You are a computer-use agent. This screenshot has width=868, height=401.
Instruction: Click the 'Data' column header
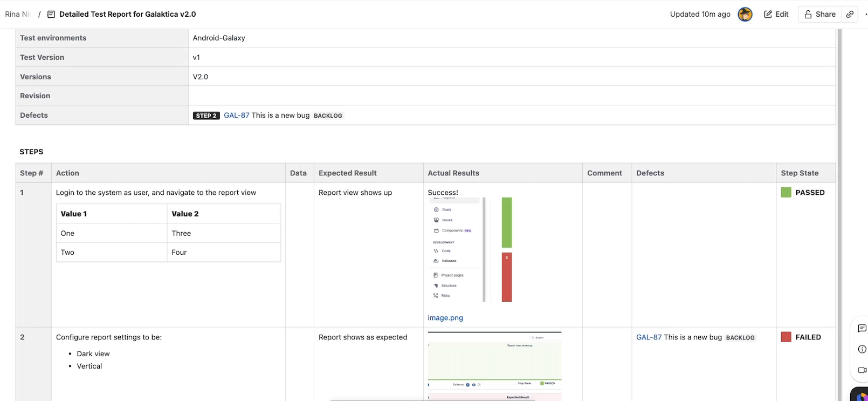(x=298, y=173)
